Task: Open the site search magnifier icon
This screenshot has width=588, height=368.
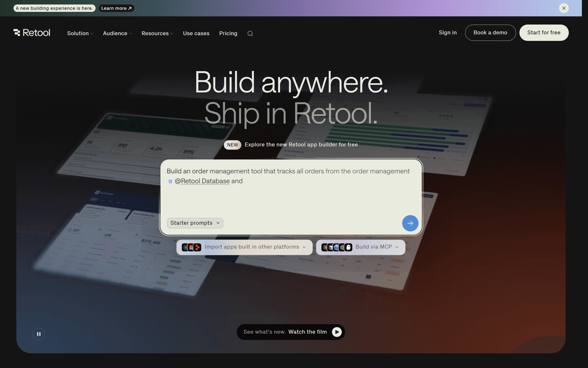Action: pos(250,34)
